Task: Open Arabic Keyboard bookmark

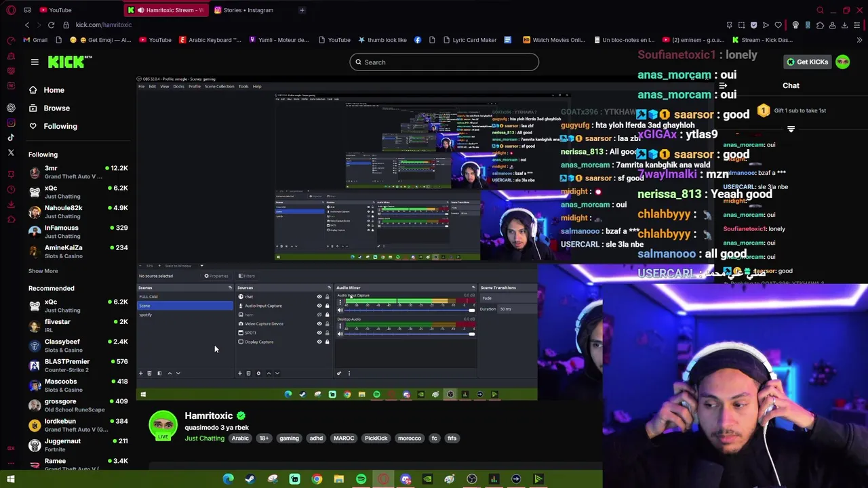Action: coord(210,40)
